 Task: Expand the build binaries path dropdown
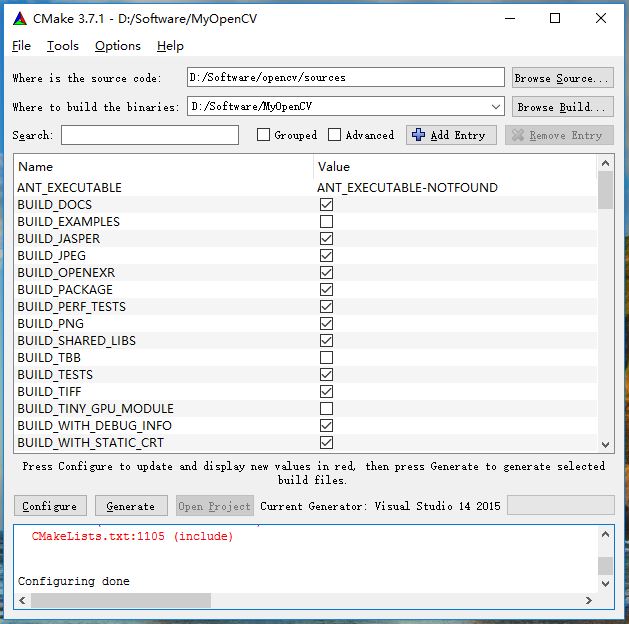coord(496,107)
